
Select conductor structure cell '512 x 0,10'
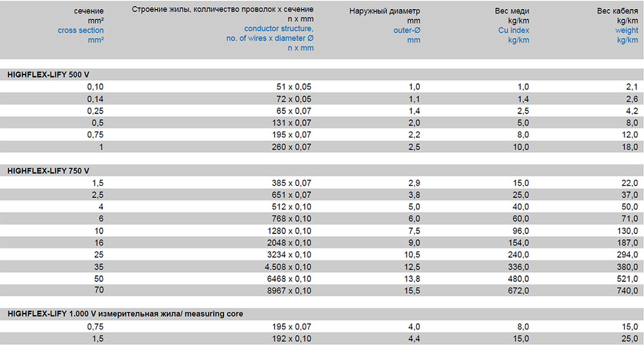tap(292, 207)
